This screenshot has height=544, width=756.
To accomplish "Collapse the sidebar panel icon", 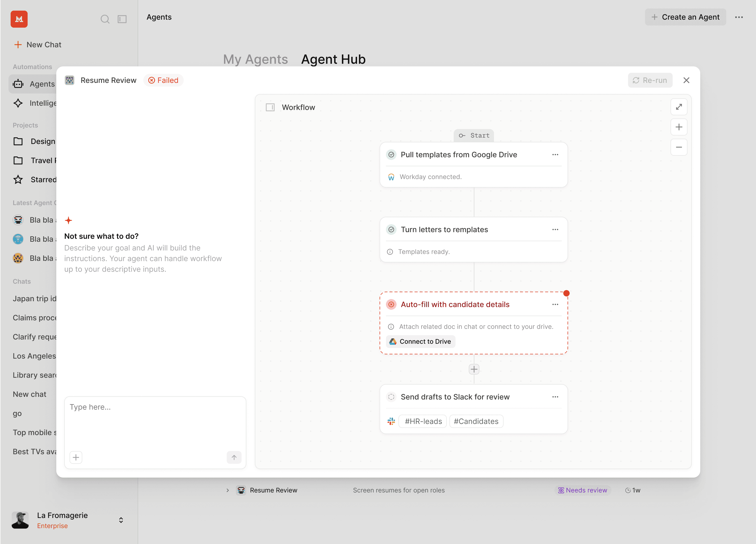I will tap(122, 19).
